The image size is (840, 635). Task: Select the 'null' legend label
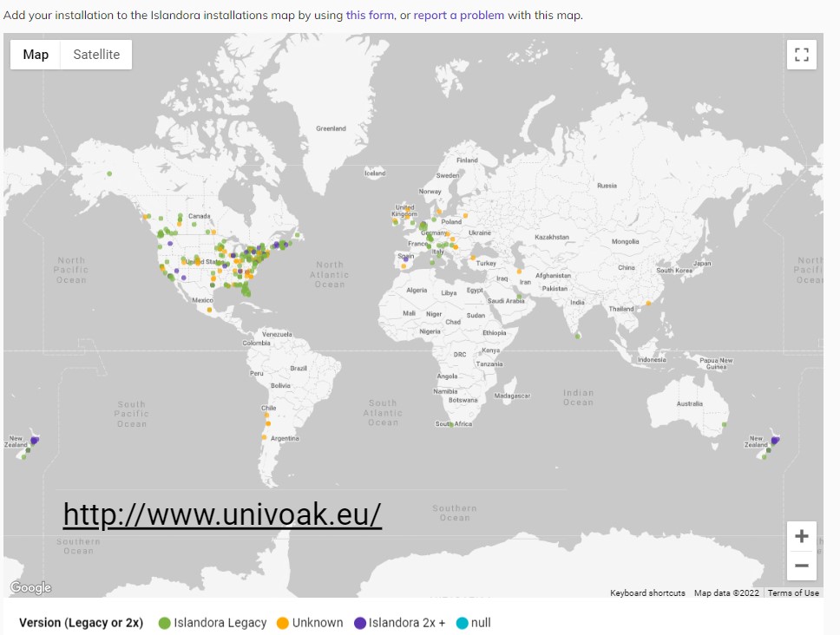coord(481,623)
